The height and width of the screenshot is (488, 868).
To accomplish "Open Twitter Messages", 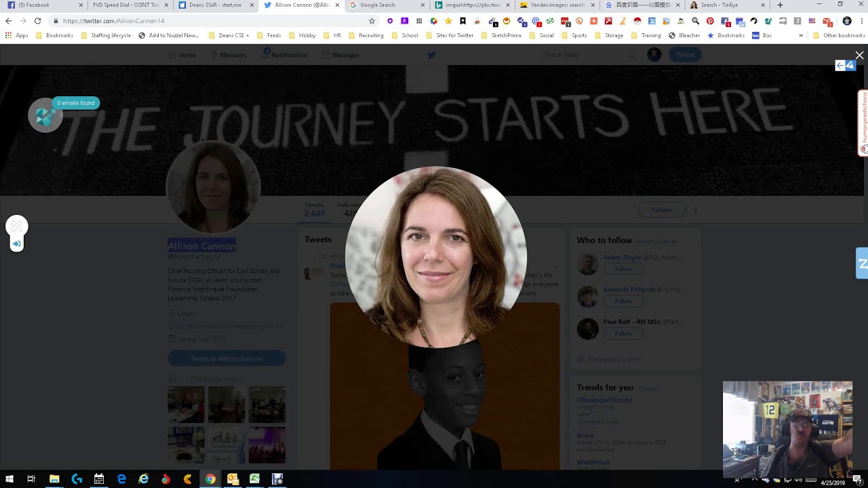I will click(340, 55).
